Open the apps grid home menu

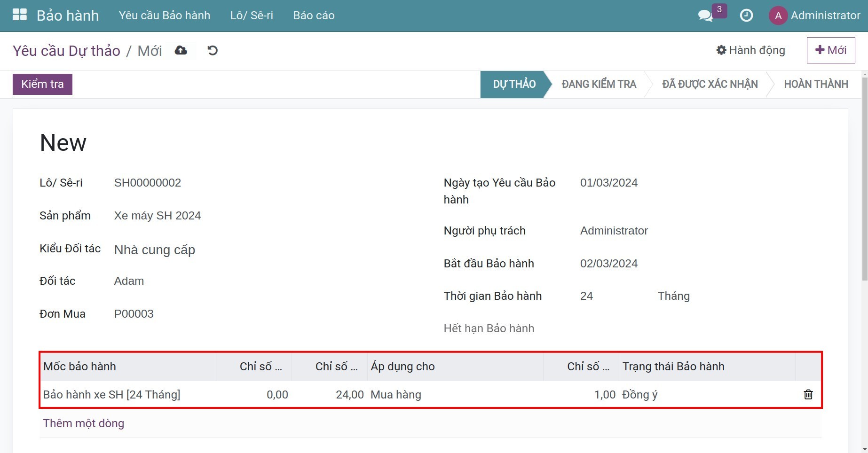click(19, 15)
